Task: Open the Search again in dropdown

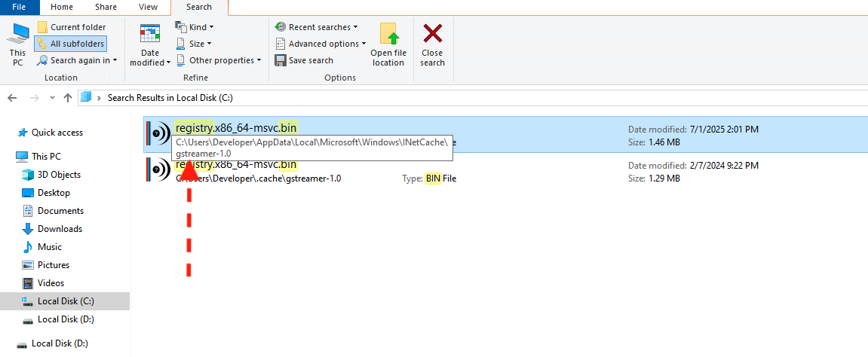Action: [78, 60]
